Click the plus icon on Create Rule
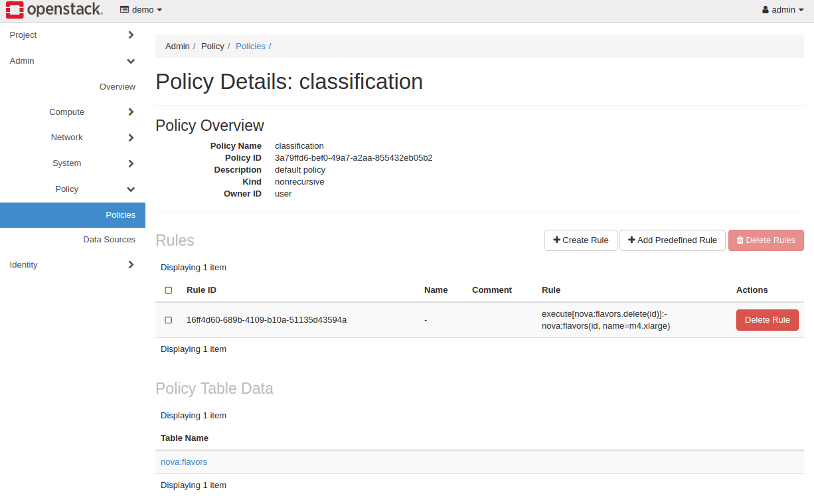 557,240
